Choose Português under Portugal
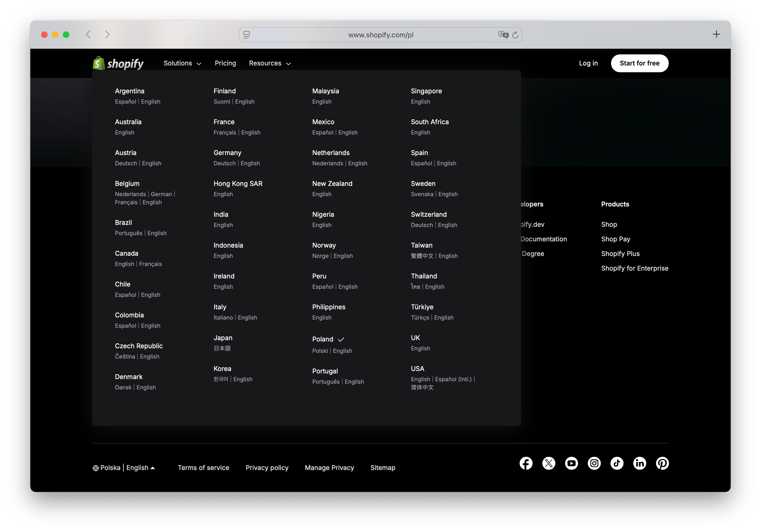The height and width of the screenshot is (532, 761). point(326,382)
